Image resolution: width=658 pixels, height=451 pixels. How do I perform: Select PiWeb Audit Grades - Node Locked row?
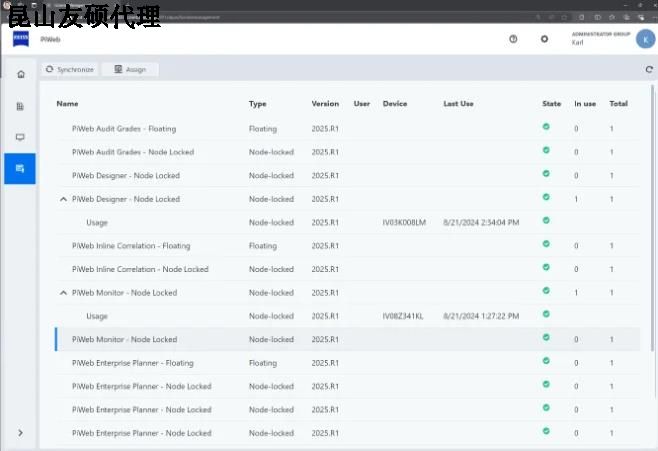(348, 152)
